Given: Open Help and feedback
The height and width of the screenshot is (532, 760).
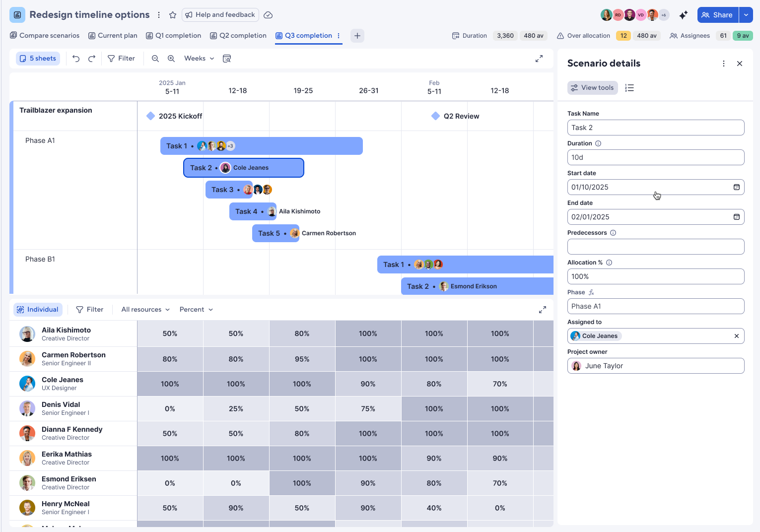Looking at the screenshot, I should click(220, 15).
